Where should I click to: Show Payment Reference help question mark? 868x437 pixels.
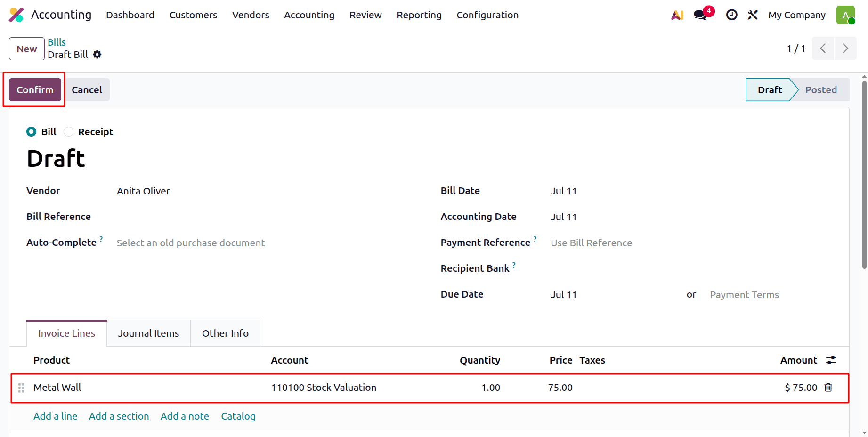click(x=535, y=239)
